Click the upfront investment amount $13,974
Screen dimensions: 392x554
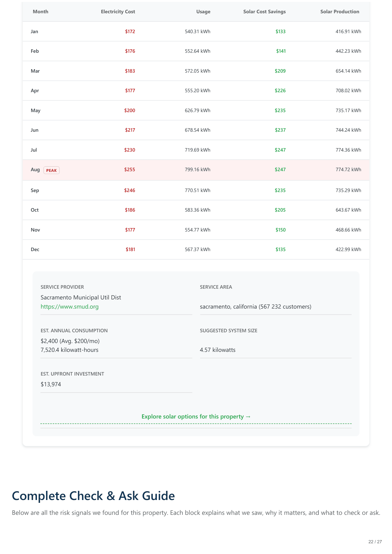(x=51, y=384)
